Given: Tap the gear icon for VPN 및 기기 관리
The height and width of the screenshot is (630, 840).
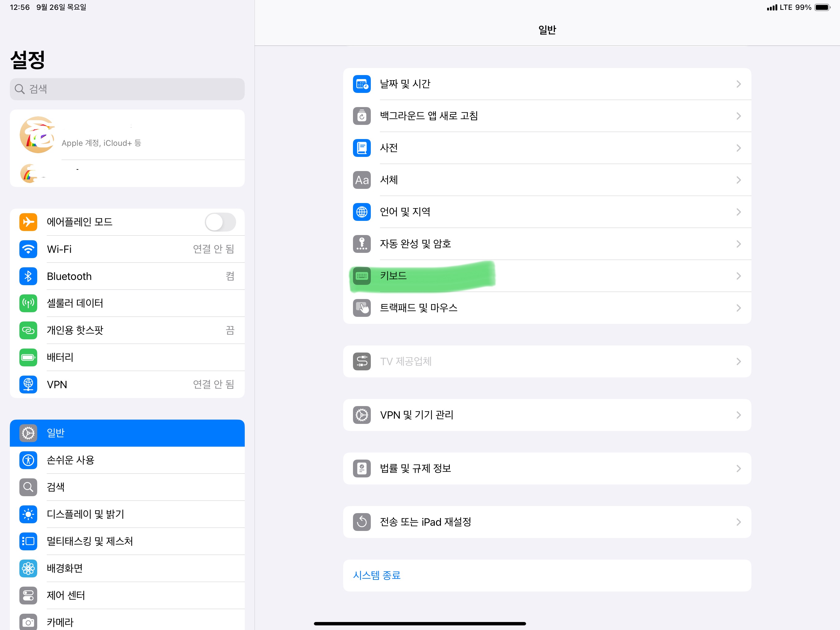Looking at the screenshot, I should pyautogui.click(x=362, y=415).
